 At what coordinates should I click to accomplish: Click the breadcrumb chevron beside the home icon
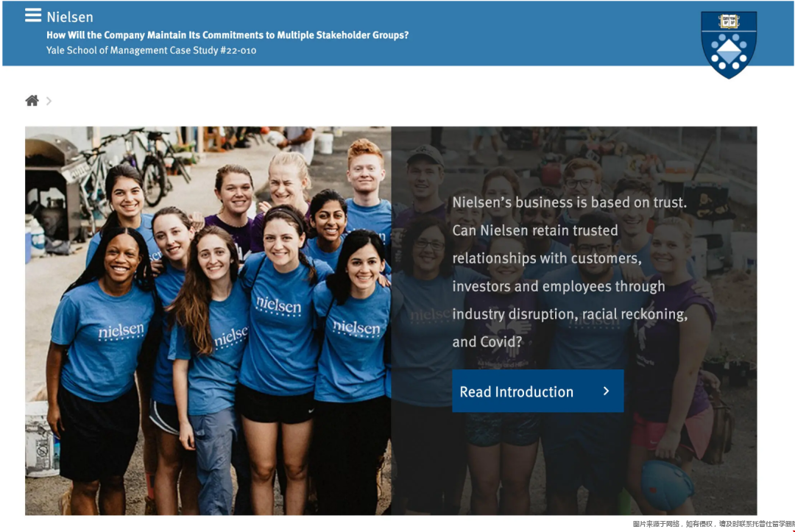(x=49, y=101)
